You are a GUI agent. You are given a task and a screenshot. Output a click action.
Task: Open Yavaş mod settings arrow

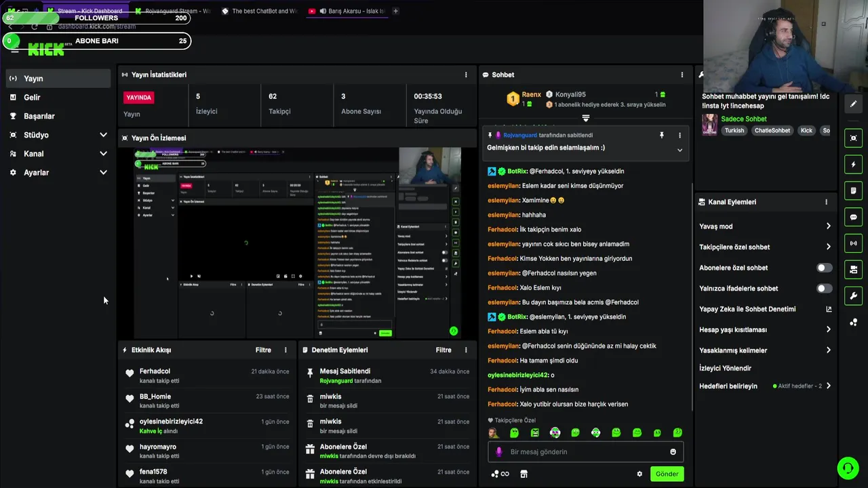click(x=828, y=226)
